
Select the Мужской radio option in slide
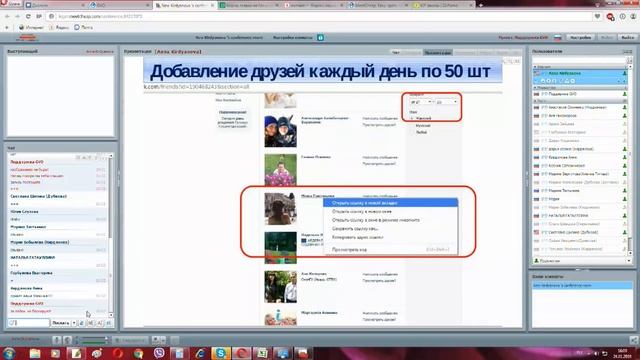click(412, 125)
